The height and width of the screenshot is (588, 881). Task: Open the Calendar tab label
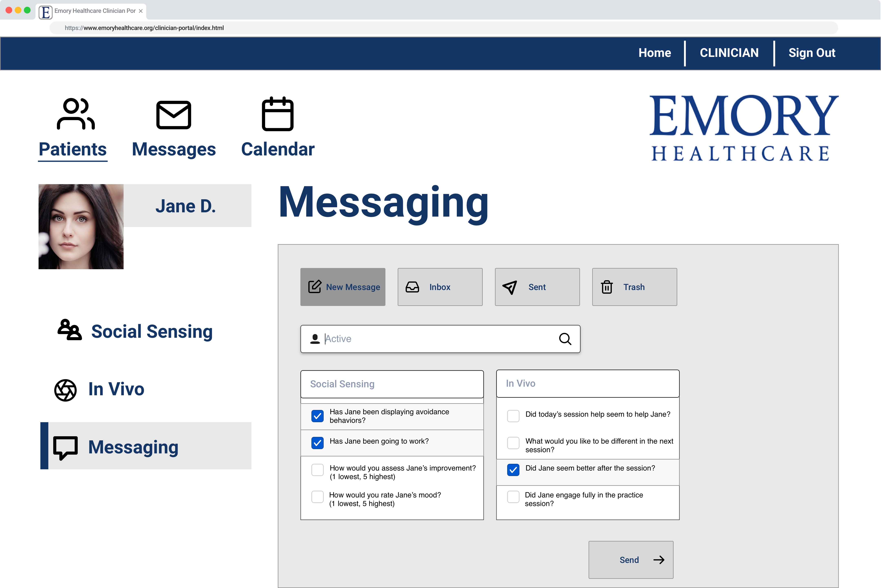click(x=278, y=149)
